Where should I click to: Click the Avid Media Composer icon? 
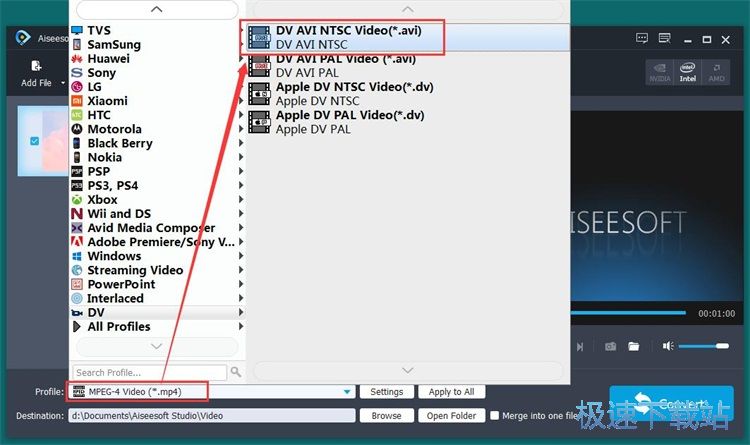77,228
